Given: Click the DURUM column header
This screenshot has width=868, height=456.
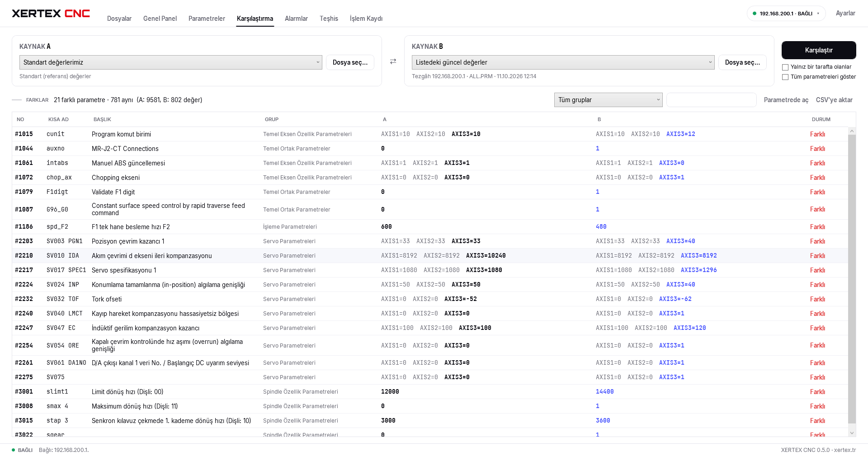Looking at the screenshot, I should [821, 119].
